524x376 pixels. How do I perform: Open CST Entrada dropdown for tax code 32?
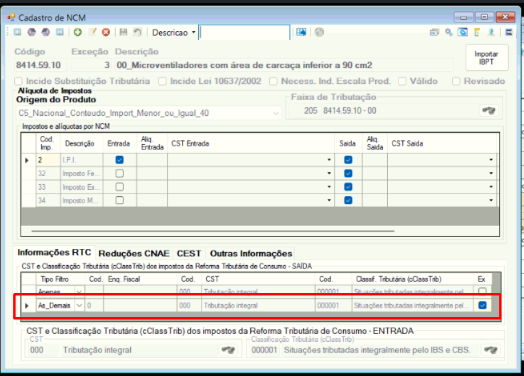click(x=329, y=173)
